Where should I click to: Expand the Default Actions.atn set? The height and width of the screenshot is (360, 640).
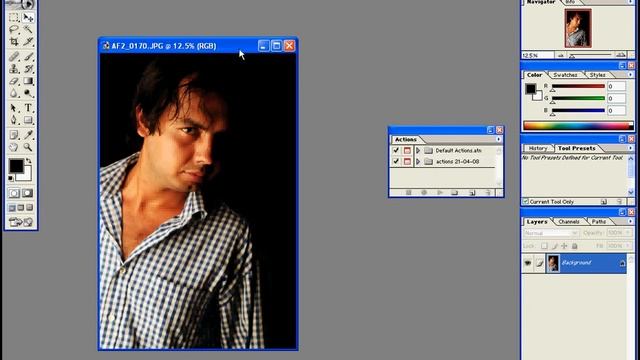pos(418,151)
